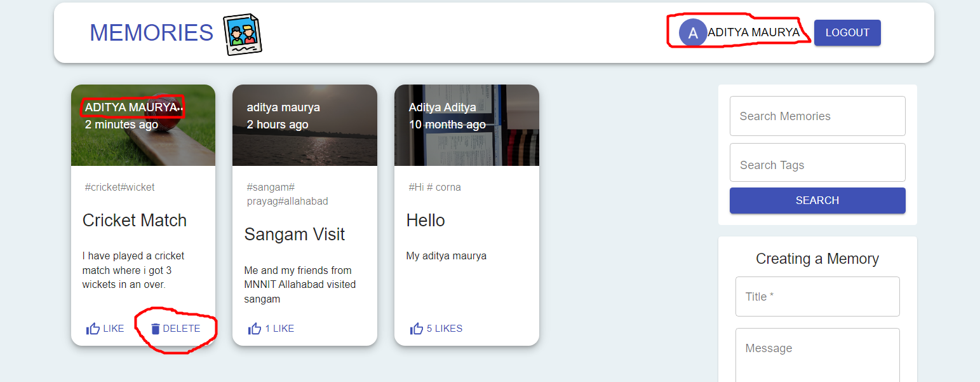The width and height of the screenshot is (980, 382).
Task: Click the trash icon to delete Cricket Match
Action: coord(156,328)
